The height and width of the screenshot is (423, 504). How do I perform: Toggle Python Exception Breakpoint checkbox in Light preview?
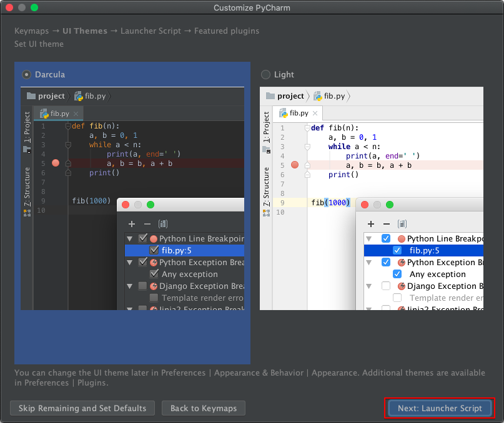386,262
